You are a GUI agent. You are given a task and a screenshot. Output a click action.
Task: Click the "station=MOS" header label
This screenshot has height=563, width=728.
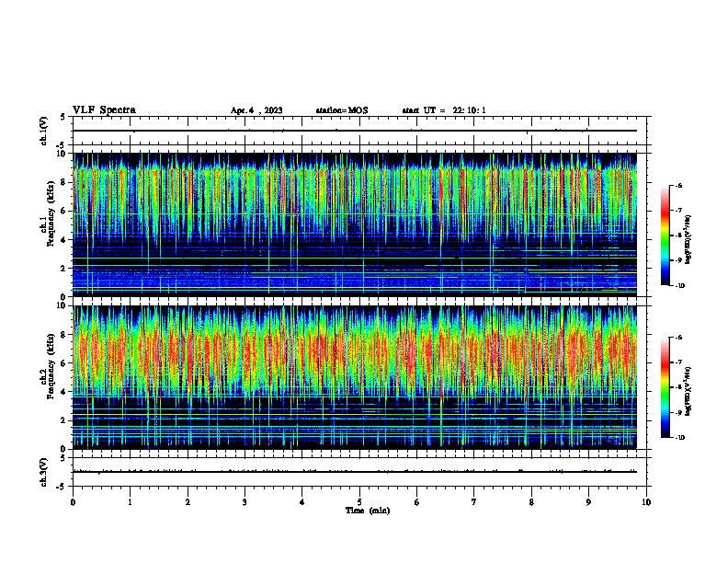tap(342, 110)
